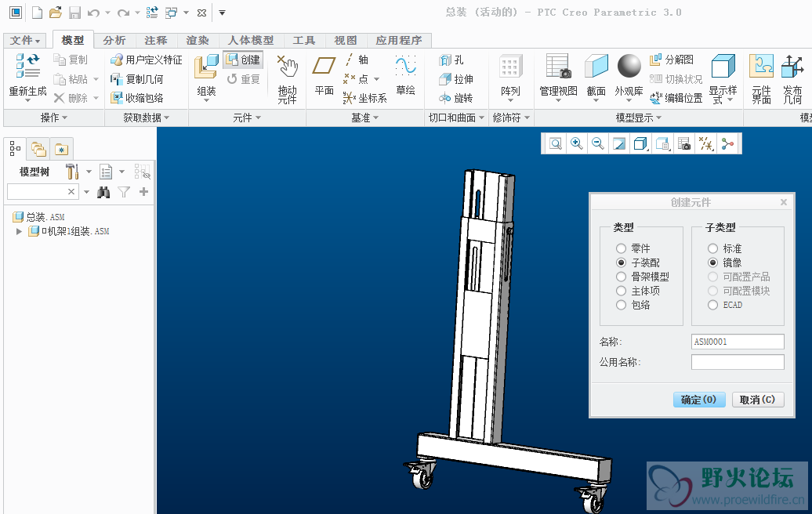
Task: Open the 文件 (File) menu
Action: tap(25, 41)
